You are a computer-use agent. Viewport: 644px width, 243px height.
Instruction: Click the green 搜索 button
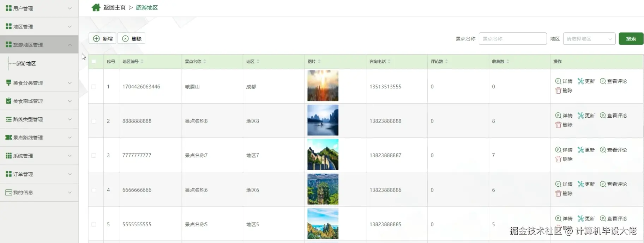click(631, 39)
